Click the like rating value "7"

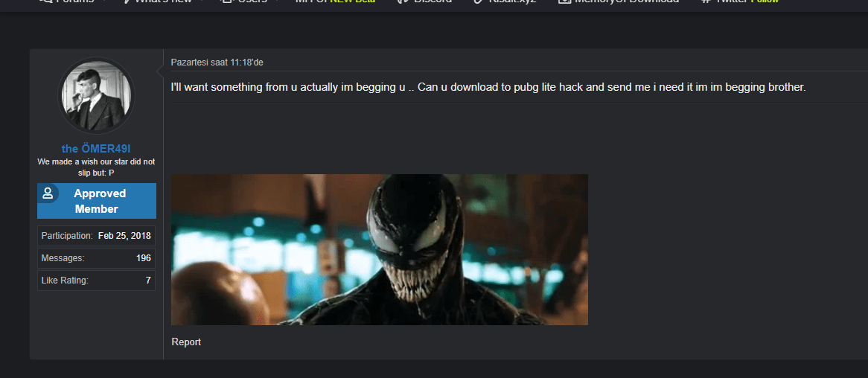(148, 281)
